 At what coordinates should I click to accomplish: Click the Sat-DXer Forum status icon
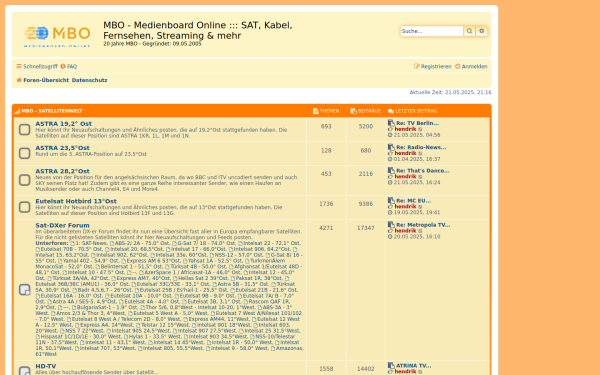pos(24,290)
